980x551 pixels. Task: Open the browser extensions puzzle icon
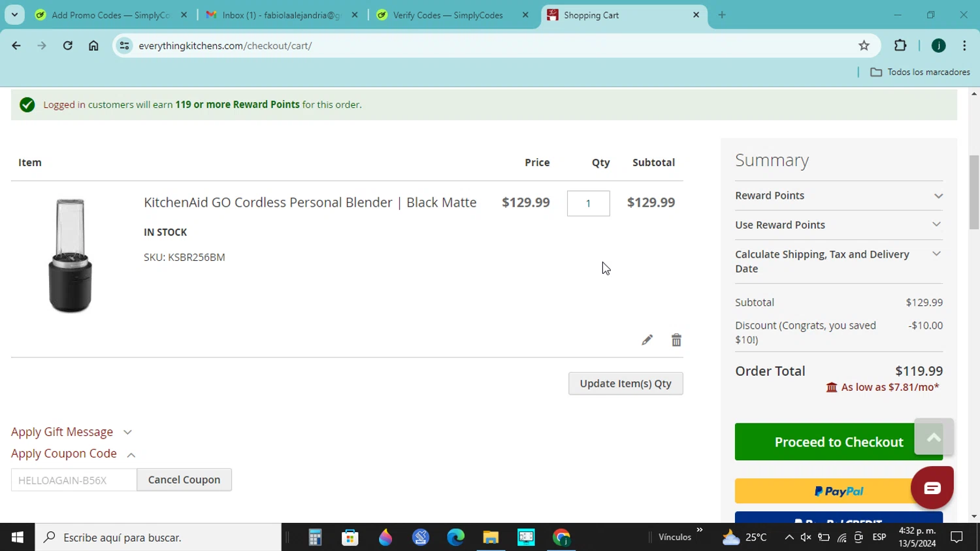click(900, 46)
